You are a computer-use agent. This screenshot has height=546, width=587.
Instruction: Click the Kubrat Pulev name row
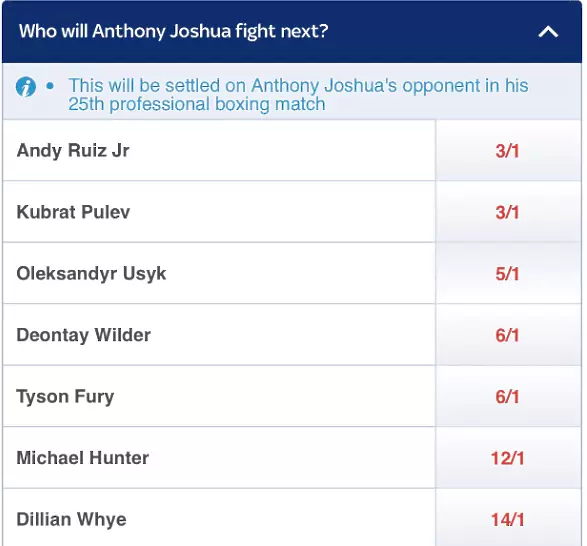219,212
